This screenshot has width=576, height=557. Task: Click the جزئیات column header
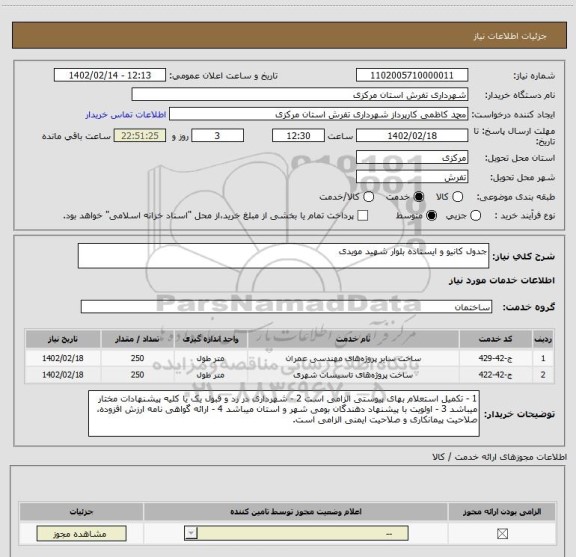(82, 511)
